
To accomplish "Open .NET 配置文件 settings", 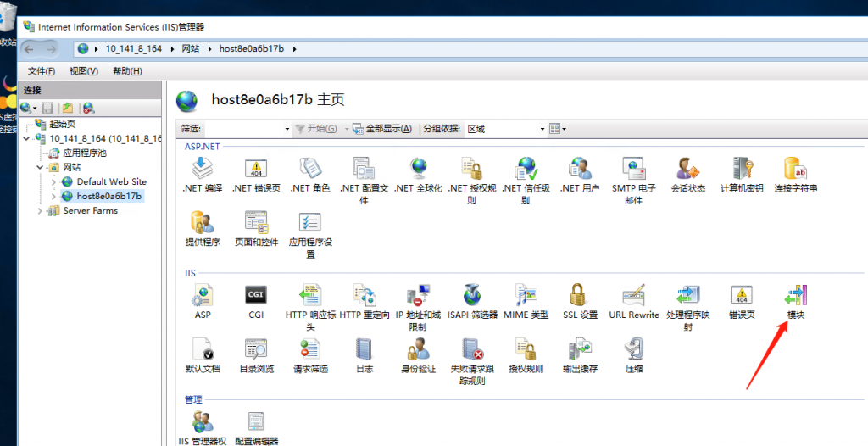I will coord(364,181).
